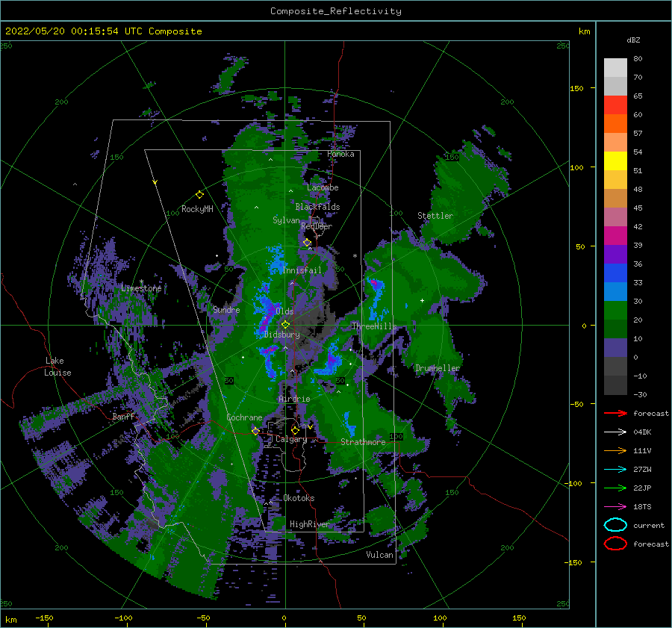Click the Drumheller city label
The height and width of the screenshot is (628, 672).
tap(438, 368)
